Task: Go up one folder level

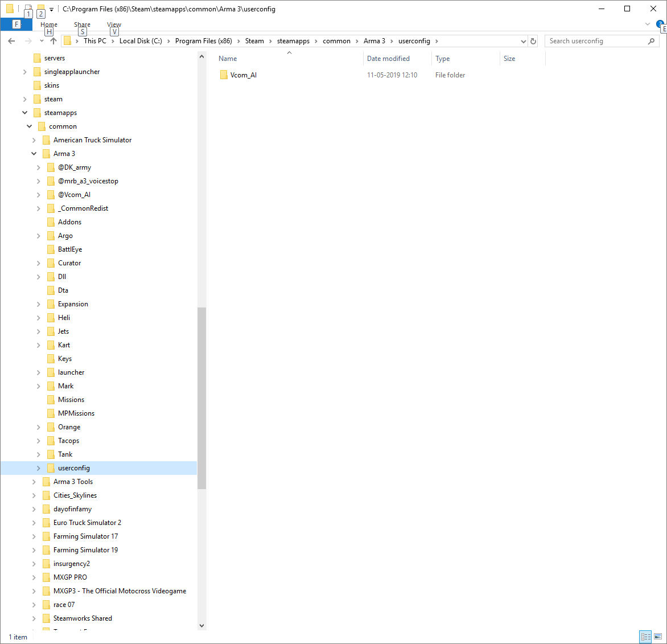Action: (53, 41)
